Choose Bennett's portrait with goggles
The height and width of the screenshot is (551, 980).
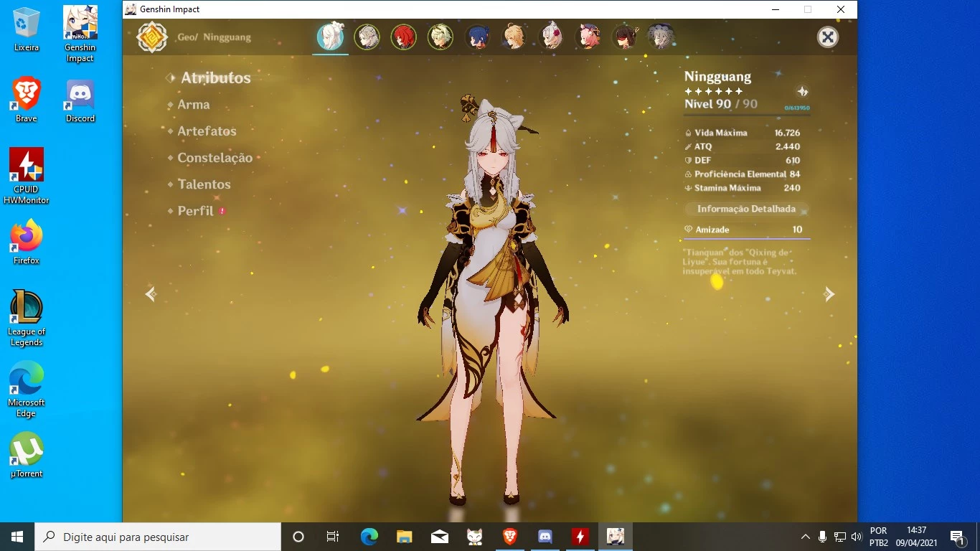pos(440,37)
